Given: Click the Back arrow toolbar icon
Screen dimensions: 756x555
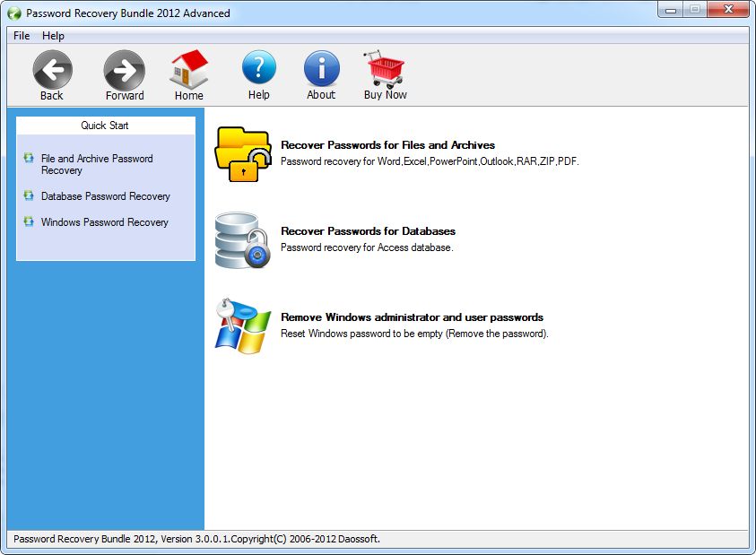Looking at the screenshot, I should 52,69.
